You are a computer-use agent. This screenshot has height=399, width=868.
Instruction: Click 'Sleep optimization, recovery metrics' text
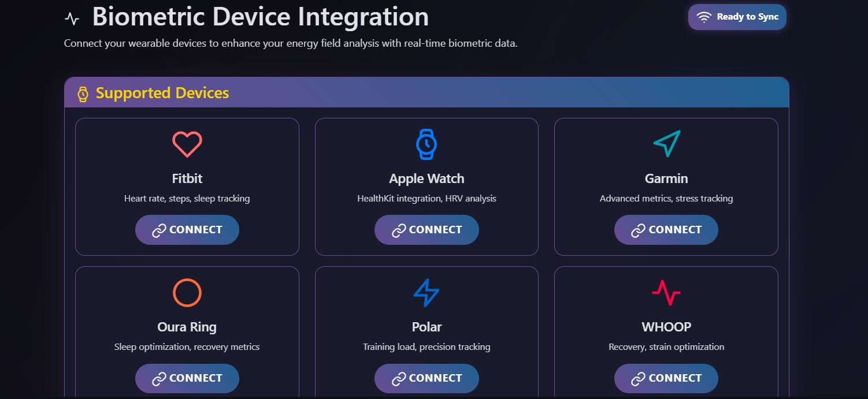click(x=187, y=347)
